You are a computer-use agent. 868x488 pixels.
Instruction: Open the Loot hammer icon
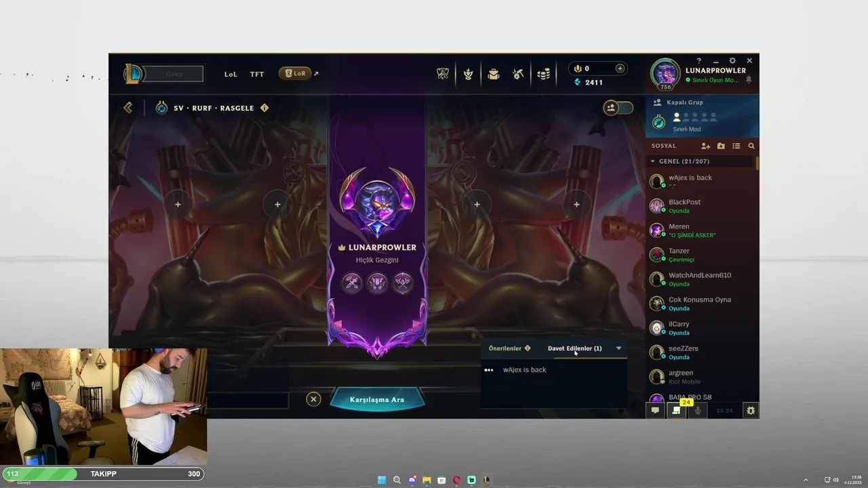click(518, 74)
